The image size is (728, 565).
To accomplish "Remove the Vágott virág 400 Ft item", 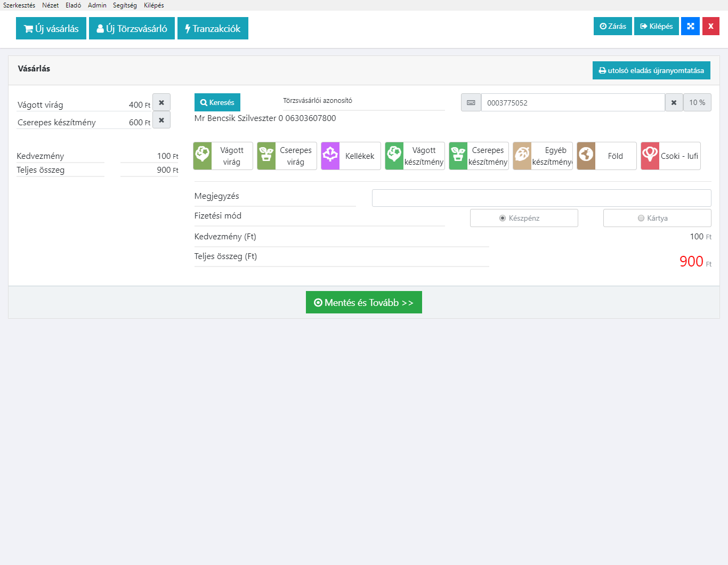I will point(161,102).
